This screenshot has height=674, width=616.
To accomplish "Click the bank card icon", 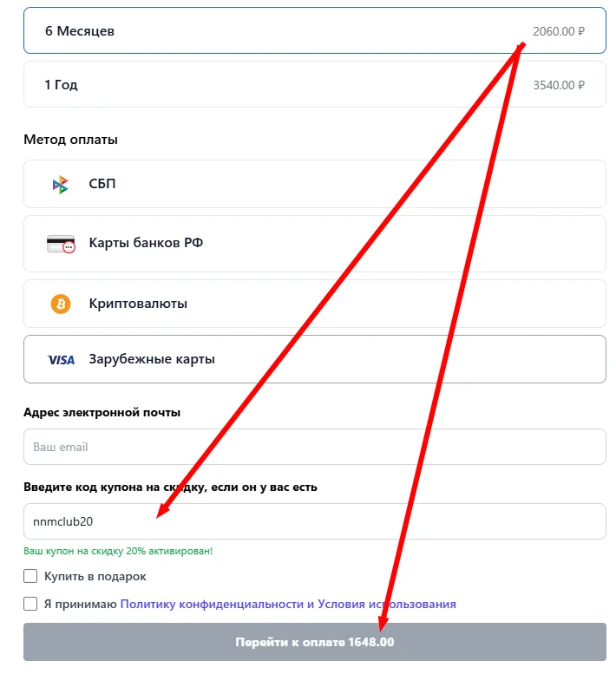I will pyautogui.click(x=61, y=244).
